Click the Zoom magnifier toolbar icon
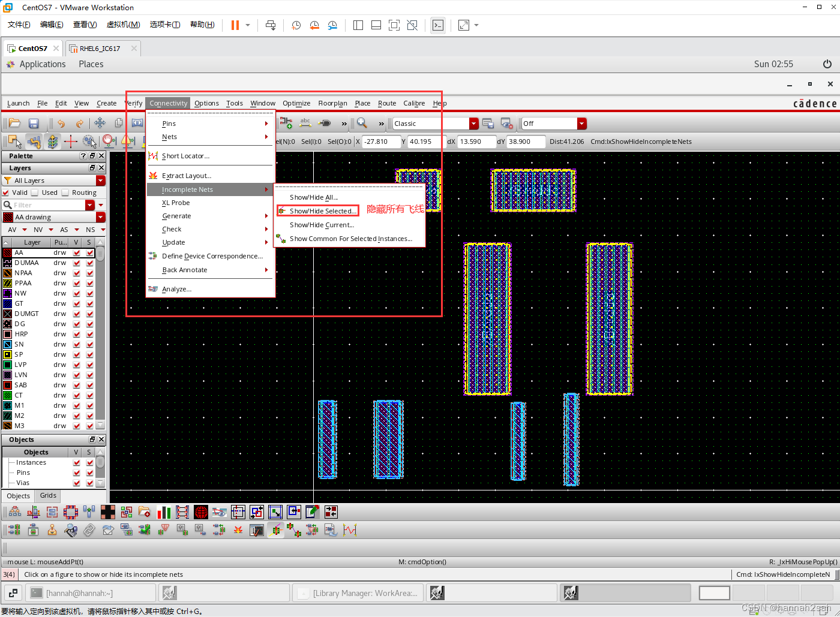This screenshot has height=617, width=840. click(x=362, y=124)
